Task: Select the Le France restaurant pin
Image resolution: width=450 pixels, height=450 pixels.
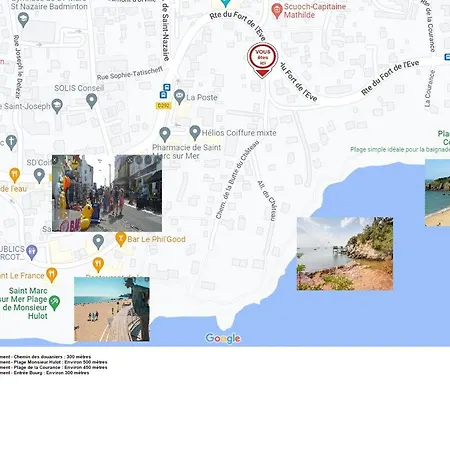Action: (x=51, y=275)
